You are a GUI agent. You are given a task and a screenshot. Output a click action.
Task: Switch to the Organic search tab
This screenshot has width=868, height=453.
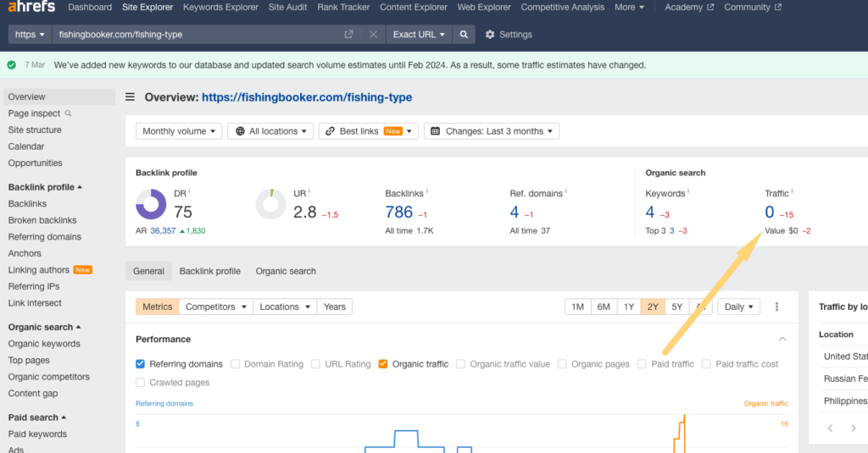tap(286, 271)
